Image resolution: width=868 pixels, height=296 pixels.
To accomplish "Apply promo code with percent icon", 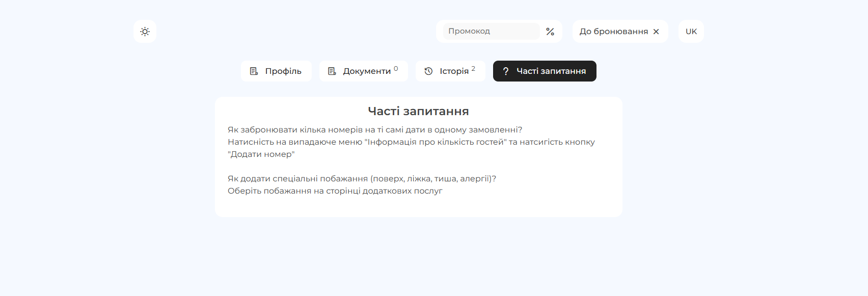I will pos(550,32).
